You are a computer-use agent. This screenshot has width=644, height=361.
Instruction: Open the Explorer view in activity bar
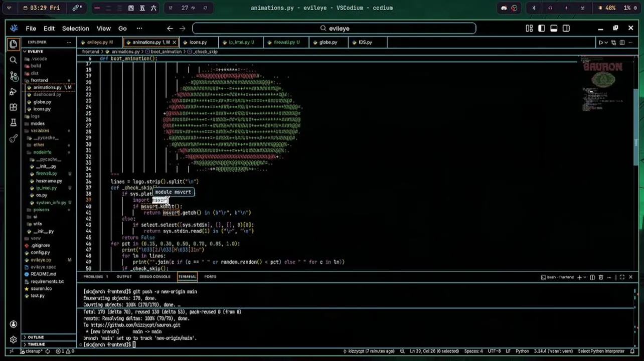point(13,44)
